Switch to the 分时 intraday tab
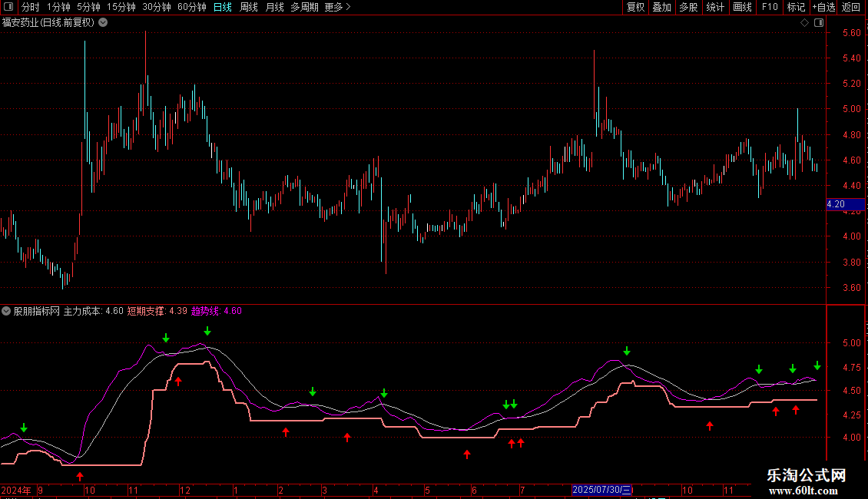This screenshot has width=868, height=499. [x=31, y=7]
